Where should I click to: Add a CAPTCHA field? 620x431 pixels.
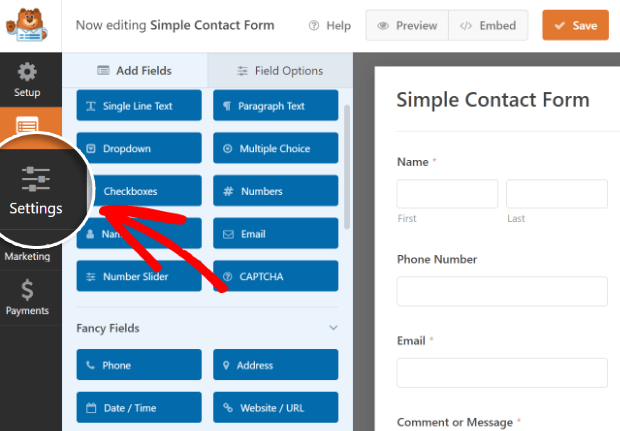[275, 276]
